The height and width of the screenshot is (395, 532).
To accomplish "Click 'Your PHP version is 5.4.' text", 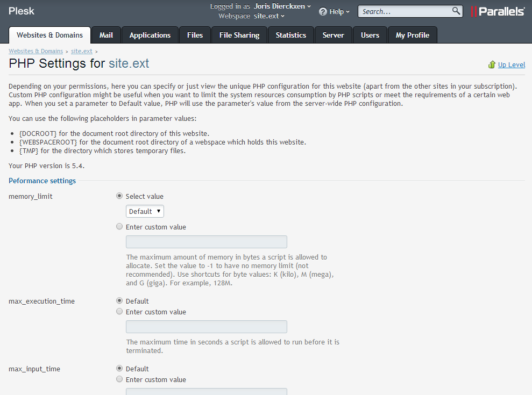I will tap(46, 166).
